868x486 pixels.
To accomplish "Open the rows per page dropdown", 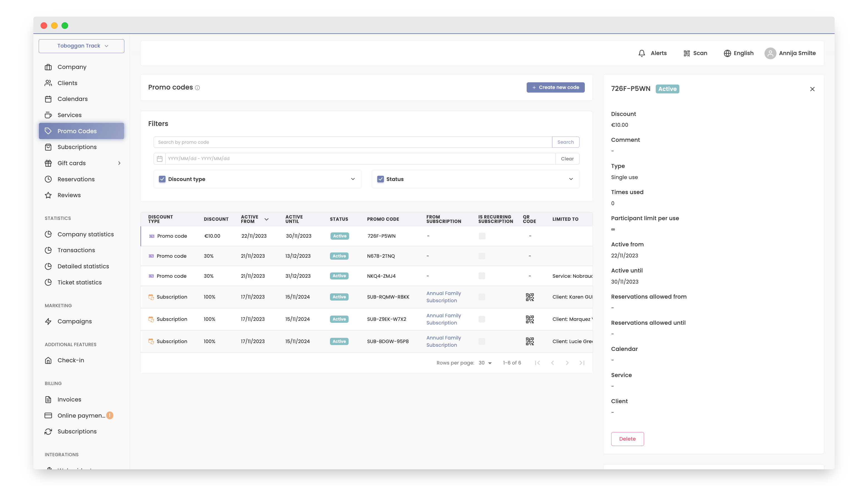I will click(x=485, y=363).
